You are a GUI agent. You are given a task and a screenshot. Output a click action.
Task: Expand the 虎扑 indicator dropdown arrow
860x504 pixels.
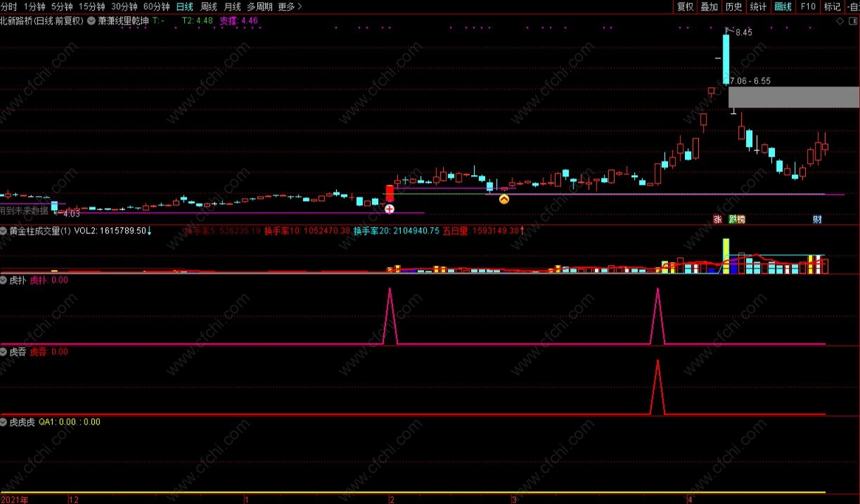(x=4, y=280)
